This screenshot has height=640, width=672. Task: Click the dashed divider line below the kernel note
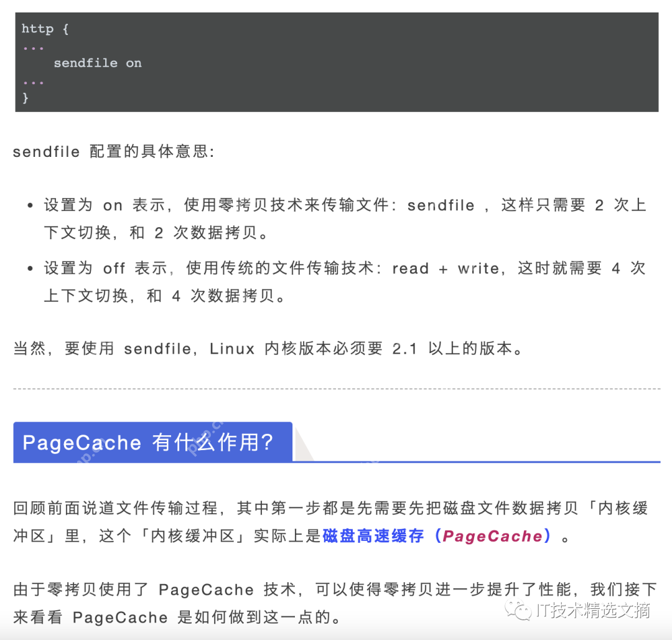pos(336,387)
